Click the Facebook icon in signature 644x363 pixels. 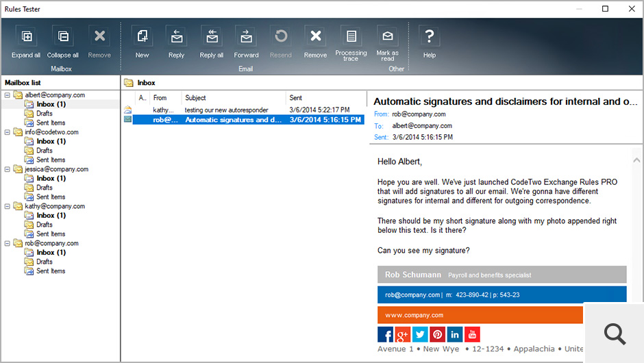click(x=385, y=334)
